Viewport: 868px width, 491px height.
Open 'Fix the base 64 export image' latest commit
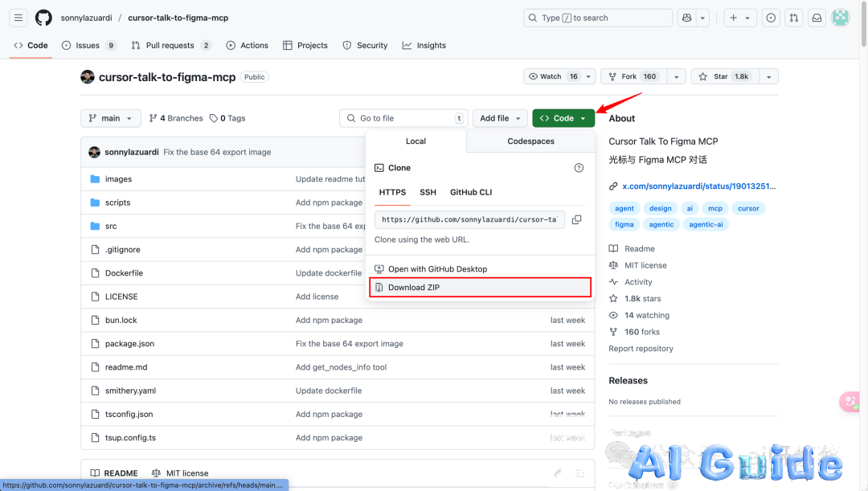point(217,152)
